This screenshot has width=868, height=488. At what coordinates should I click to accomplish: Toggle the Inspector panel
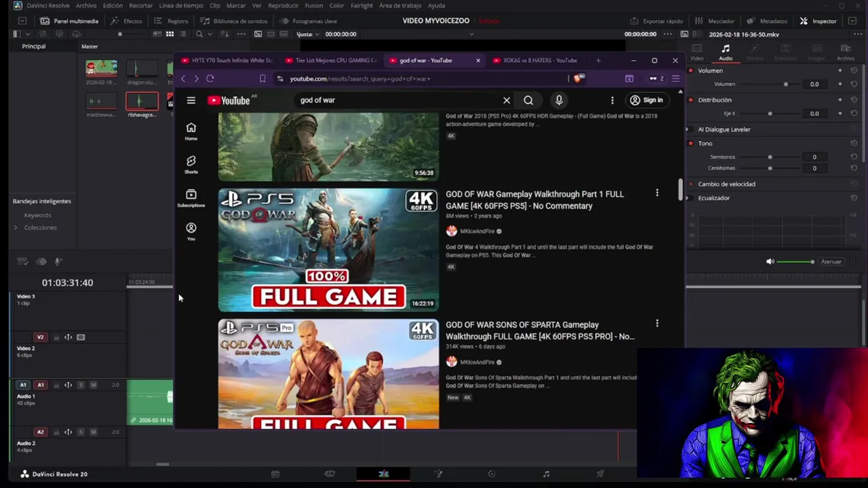[818, 21]
